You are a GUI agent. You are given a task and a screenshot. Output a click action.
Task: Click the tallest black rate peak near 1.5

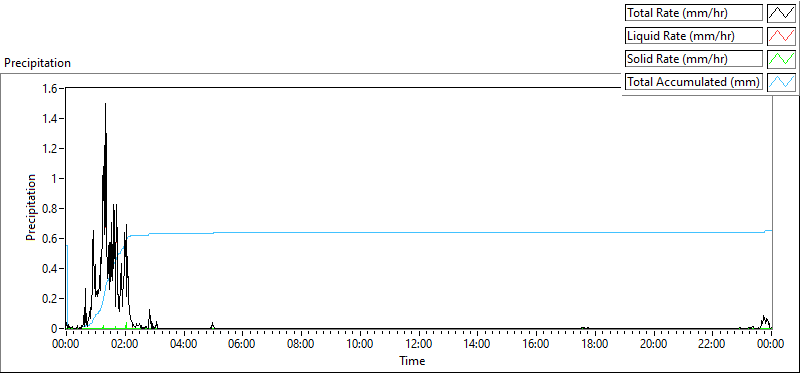point(105,105)
